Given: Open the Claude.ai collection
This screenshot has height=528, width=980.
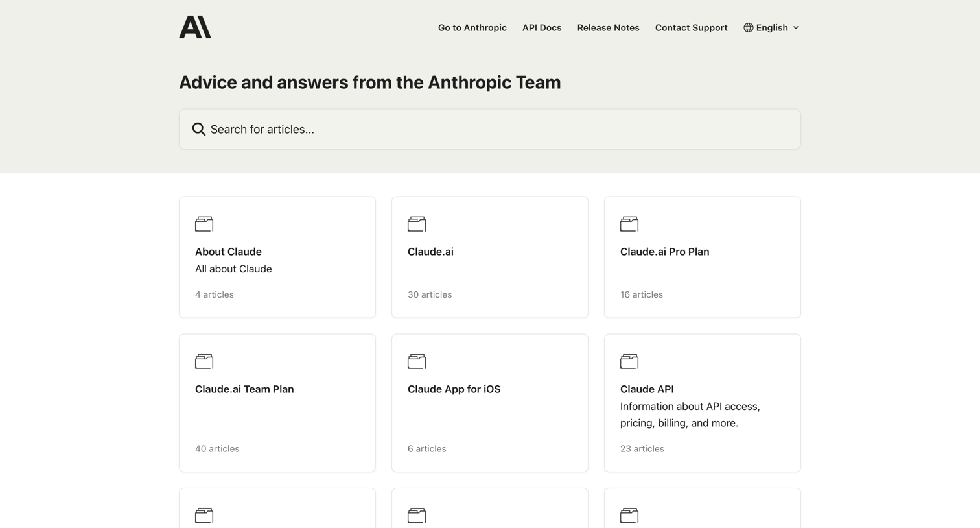Looking at the screenshot, I should [x=490, y=258].
